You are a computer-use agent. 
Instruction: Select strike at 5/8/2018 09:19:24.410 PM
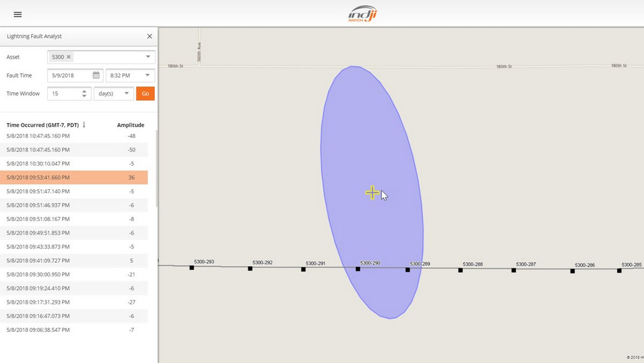pos(74,288)
